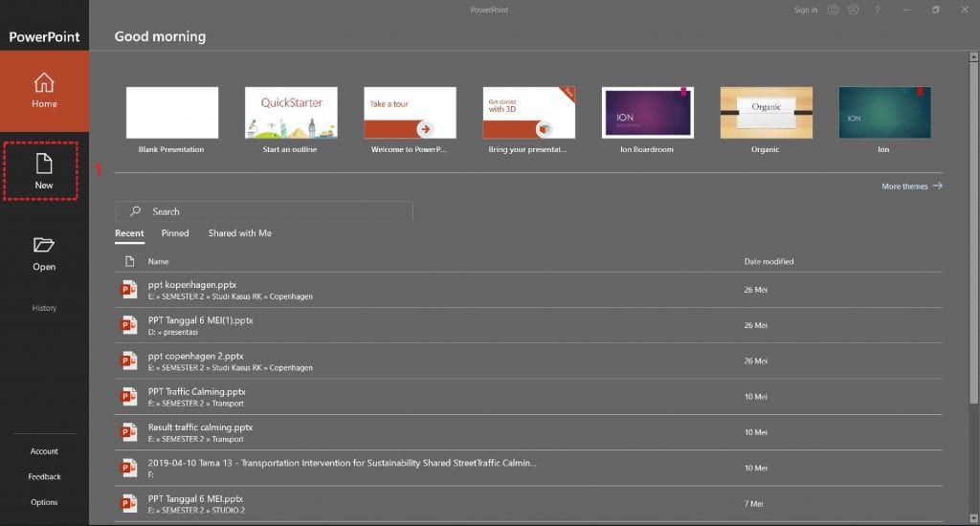Click PowerPoint icon beside 2019-04-10 Tema 13 file
Viewport: 980px width, 526px height.
pyautogui.click(x=129, y=468)
